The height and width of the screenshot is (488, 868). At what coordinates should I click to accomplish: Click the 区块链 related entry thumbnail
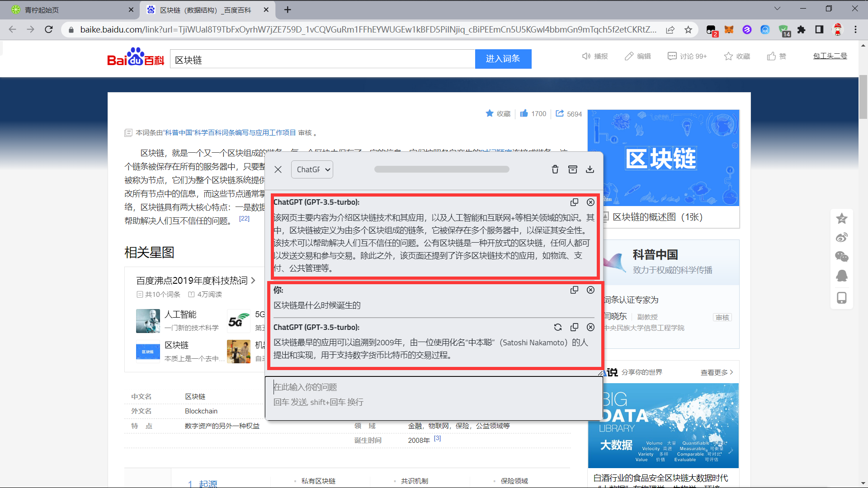148,352
